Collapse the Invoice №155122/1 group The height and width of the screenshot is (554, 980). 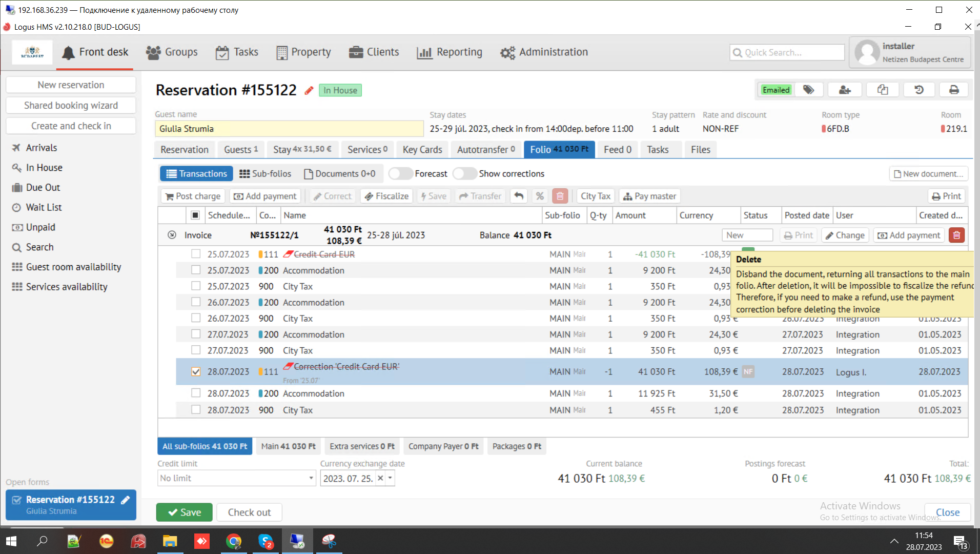172,235
